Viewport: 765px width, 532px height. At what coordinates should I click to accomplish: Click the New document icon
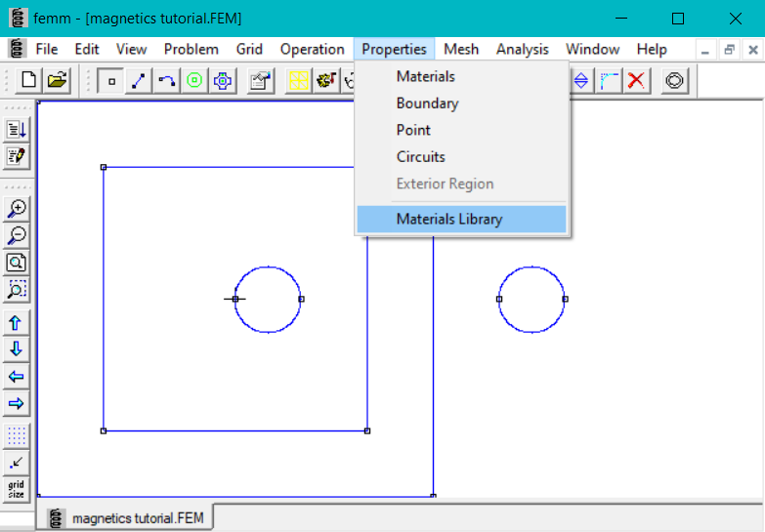pyautogui.click(x=28, y=80)
